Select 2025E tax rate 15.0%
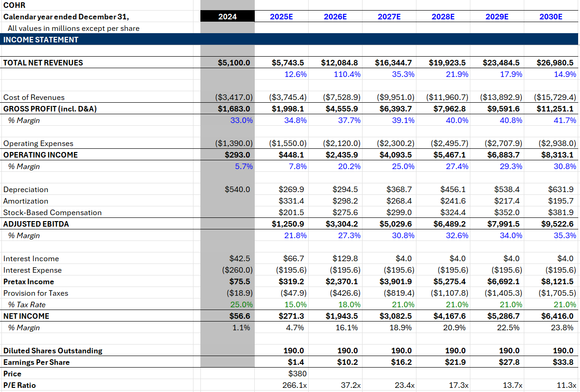Screen dimensions: 580x392 295,304
